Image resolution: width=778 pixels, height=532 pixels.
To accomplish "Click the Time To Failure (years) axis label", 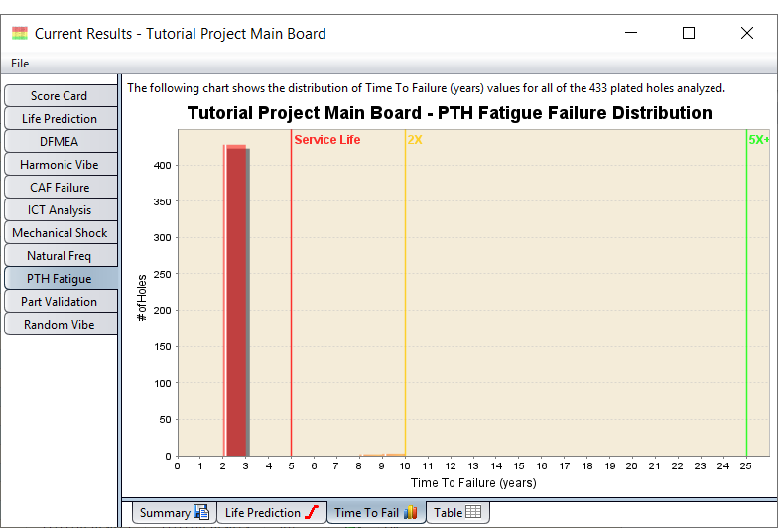I will pos(473,482).
